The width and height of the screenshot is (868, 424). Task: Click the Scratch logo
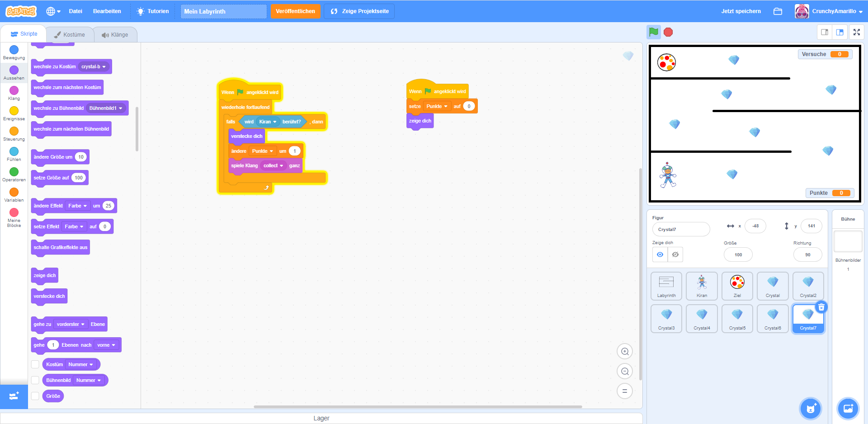coord(21,11)
